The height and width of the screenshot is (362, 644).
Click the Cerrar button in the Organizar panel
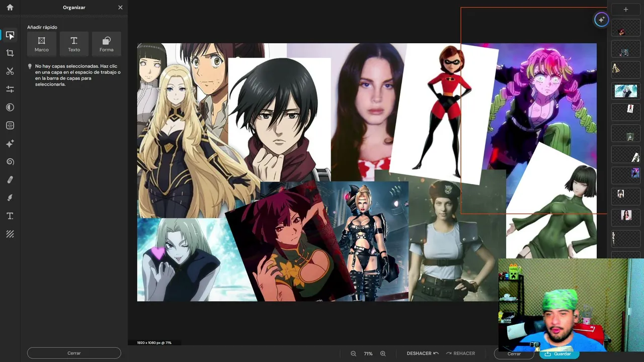point(74,353)
